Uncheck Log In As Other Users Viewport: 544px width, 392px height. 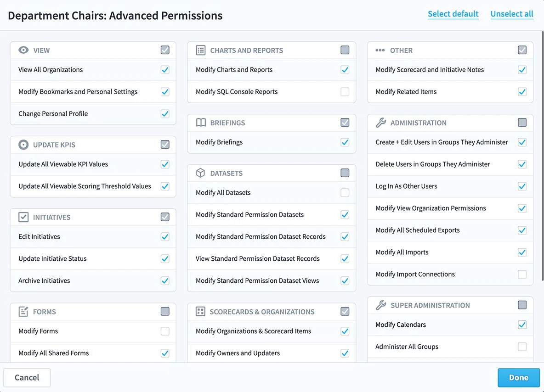pos(522,186)
